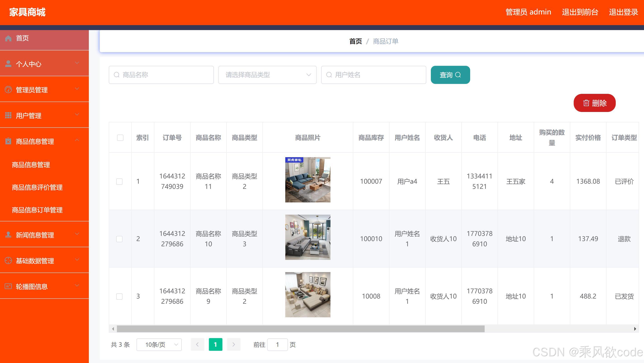Select the 轮播图信息 image icon

tap(8, 286)
